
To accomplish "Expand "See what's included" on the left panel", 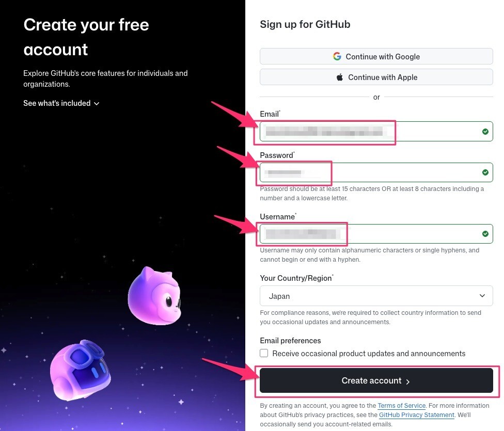I will (57, 103).
